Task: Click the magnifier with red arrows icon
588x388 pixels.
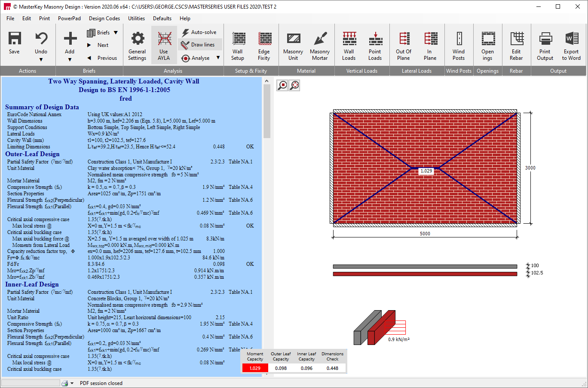Action: 294,85
